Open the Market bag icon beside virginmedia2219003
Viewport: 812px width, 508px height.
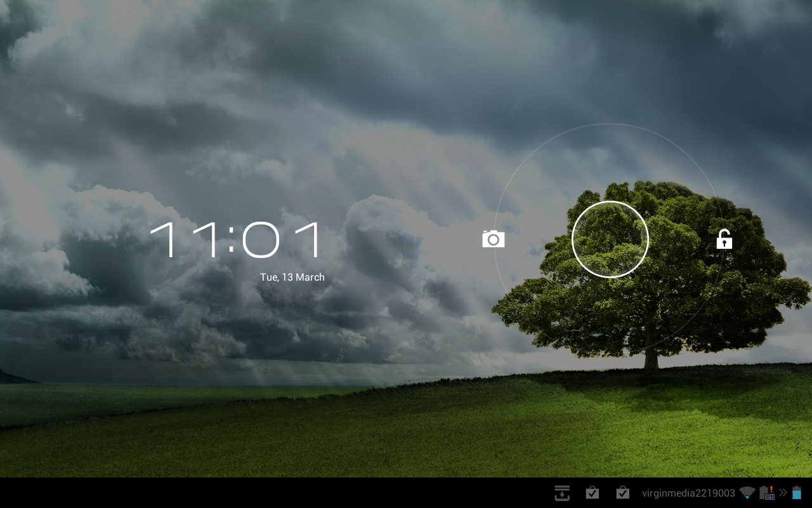click(x=623, y=493)
